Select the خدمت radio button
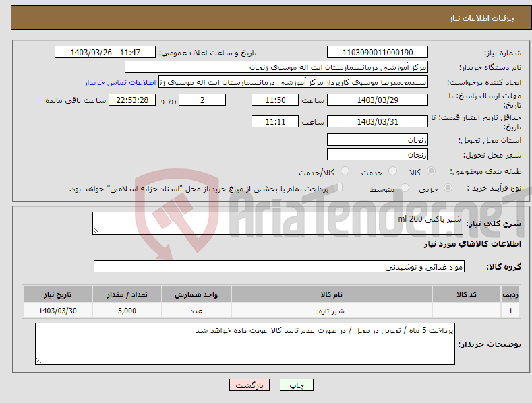Screen dimensions: 532x403 (x=392, y=171)
